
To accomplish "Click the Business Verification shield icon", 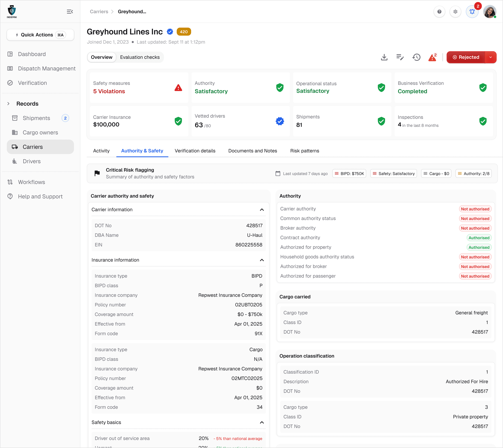I will pos(483,88).
